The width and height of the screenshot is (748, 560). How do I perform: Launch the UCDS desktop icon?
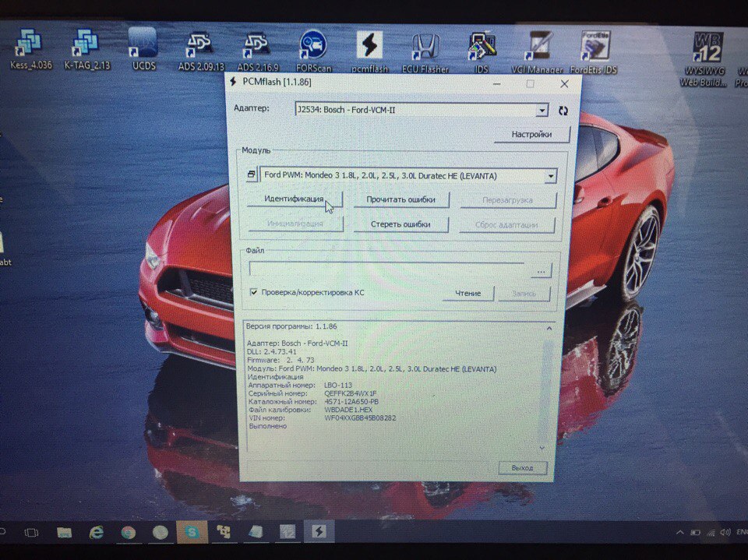(x=143, y=50)
